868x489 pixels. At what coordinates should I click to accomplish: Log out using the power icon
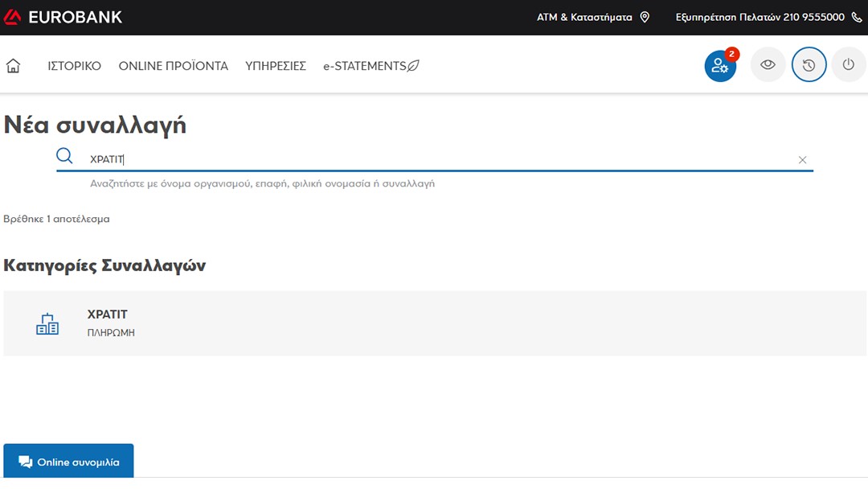coord(848,66)
